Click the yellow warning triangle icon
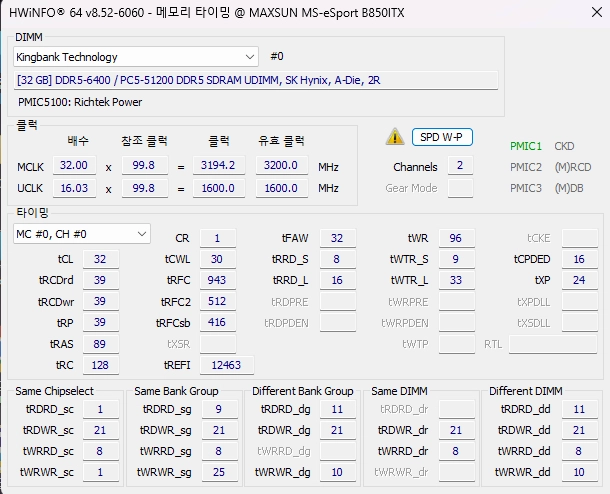 (395, 137)
